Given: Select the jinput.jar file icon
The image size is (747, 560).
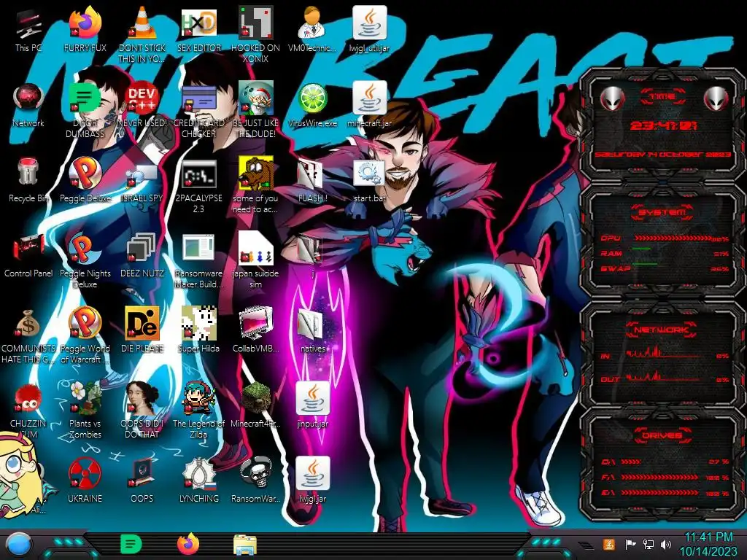Looking at the screenshot, I should point(312,398).
